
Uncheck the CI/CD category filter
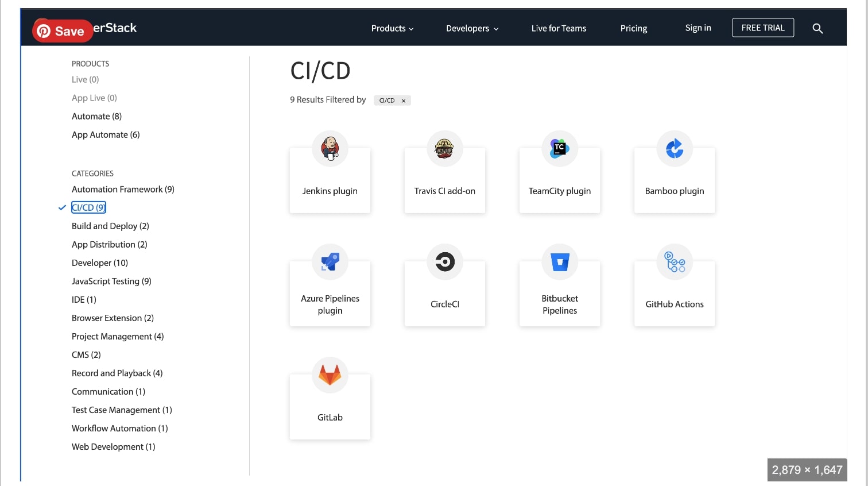pos(88,207)
